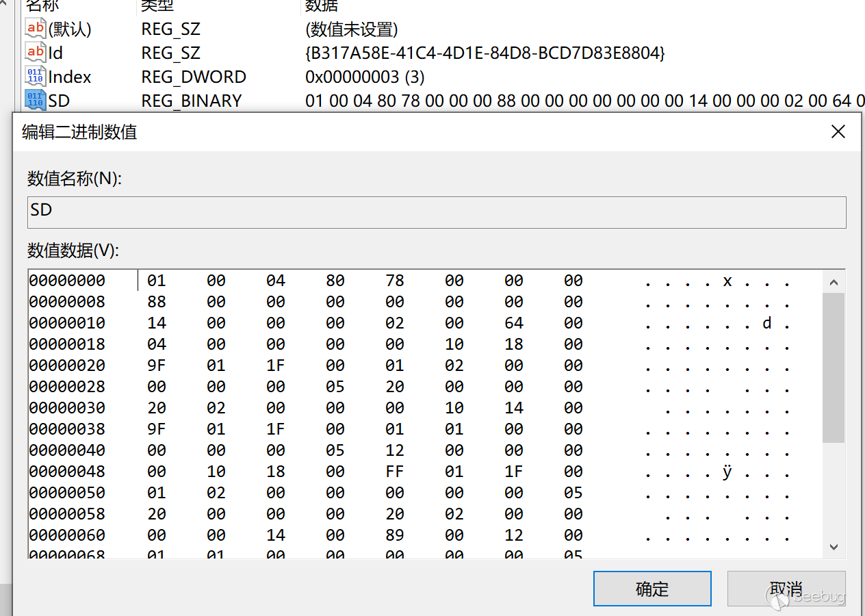This screenshot has height=616, width=865.
Task: Click the ab icon of the default value row
Action: point(36,28)
